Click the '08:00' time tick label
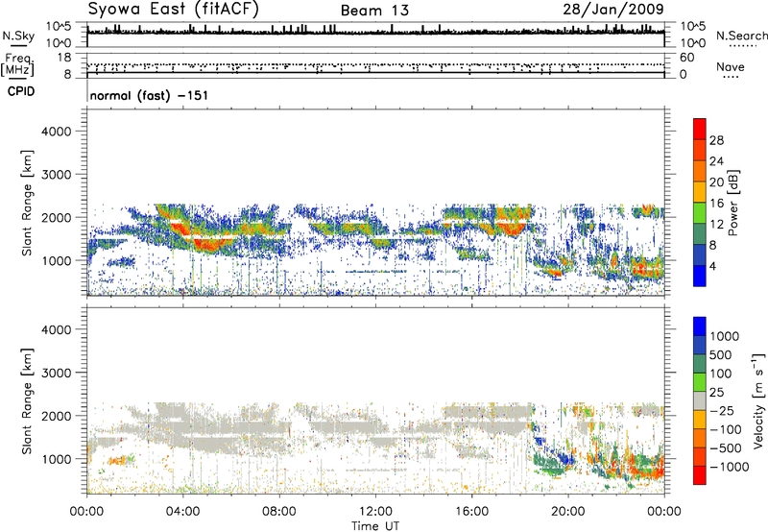Image resolution: width=768 pixels, height=532 pixels. pyautogui.click(x=279, y=512)
